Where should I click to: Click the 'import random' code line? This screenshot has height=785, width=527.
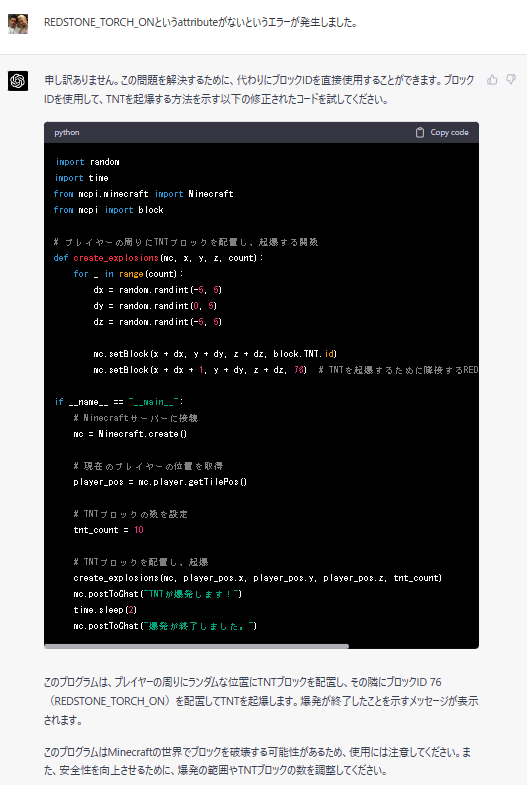pos(87,162)
